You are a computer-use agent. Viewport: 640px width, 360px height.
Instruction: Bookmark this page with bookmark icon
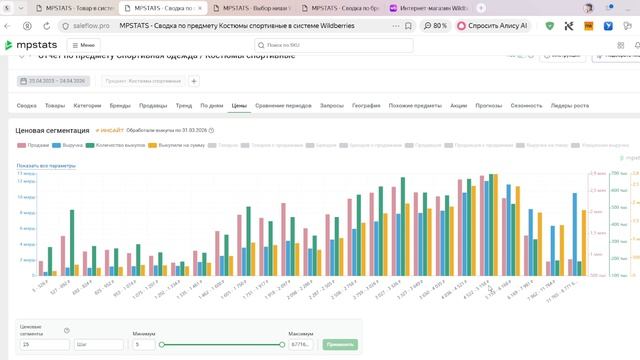click(x=408, y=26)
